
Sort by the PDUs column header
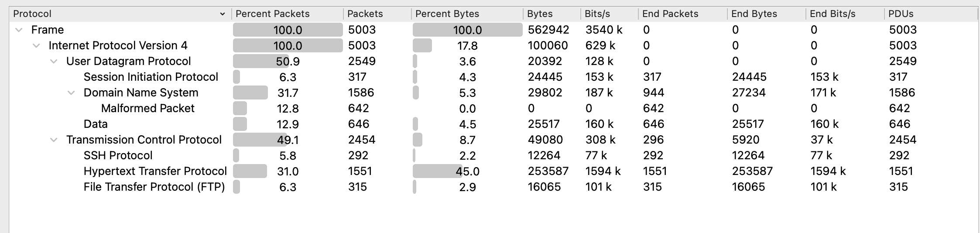(931, 14)
